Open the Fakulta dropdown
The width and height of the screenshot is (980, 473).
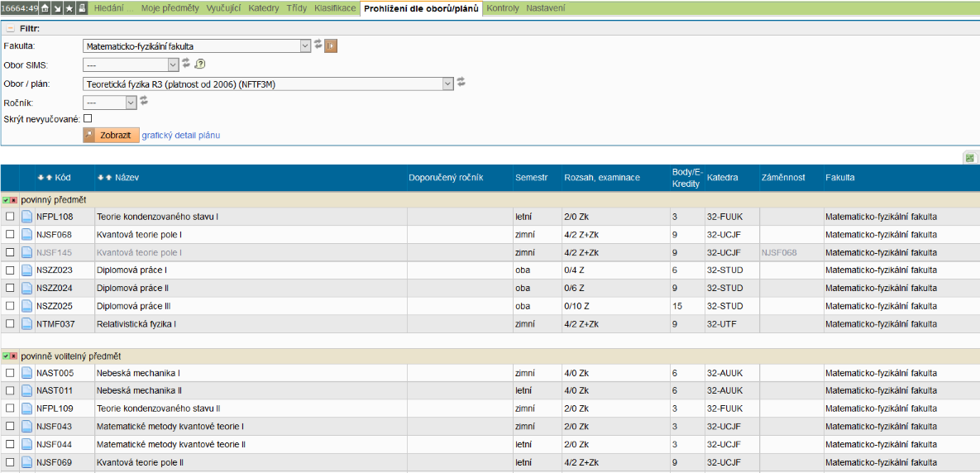point(197,46)
